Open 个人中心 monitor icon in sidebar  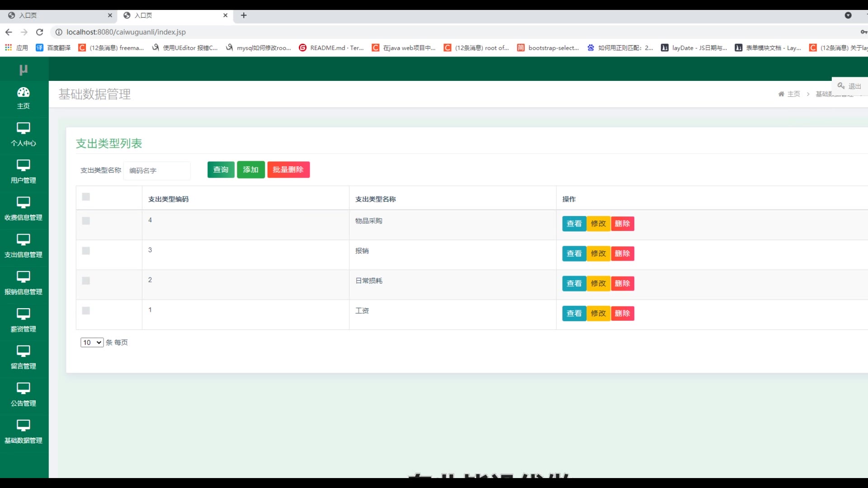(x=24, y=128)
